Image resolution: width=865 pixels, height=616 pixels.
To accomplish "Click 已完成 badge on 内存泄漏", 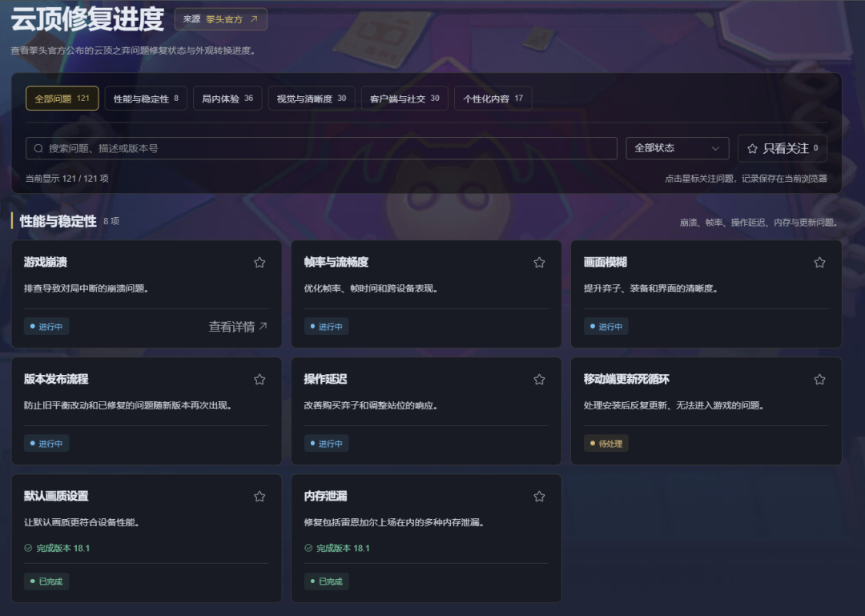I will [326, 582].
